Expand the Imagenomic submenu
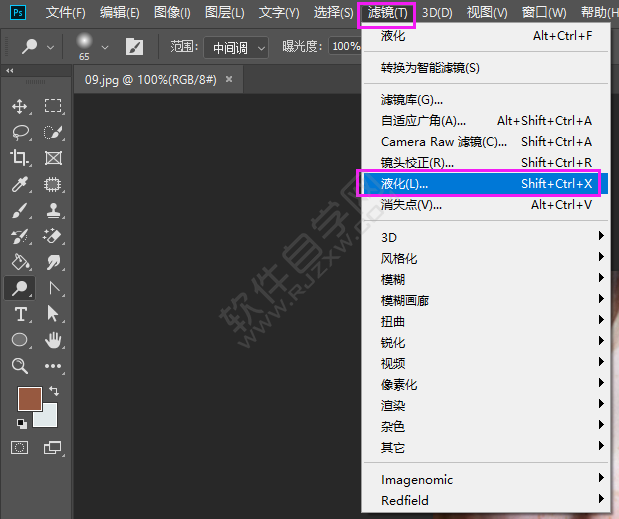The height and width of the screenshot is (519, 619). (486, 480)
